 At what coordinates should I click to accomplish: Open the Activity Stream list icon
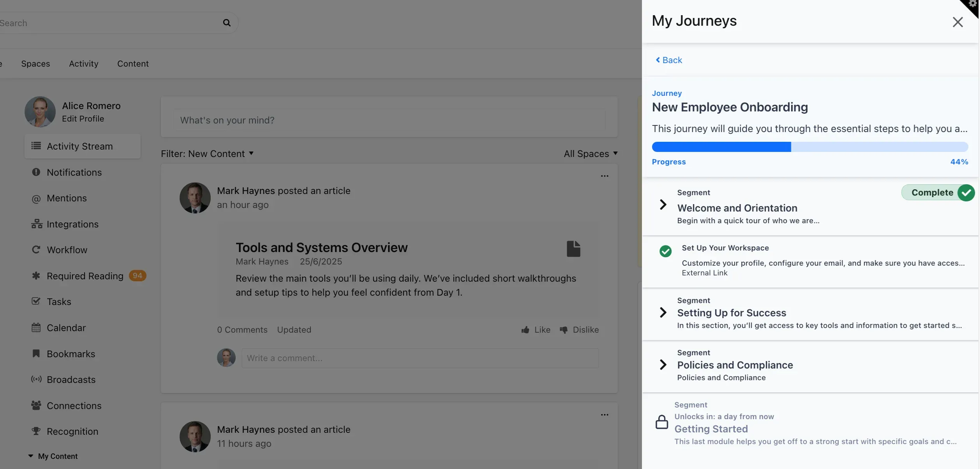[x=36, y=146]
